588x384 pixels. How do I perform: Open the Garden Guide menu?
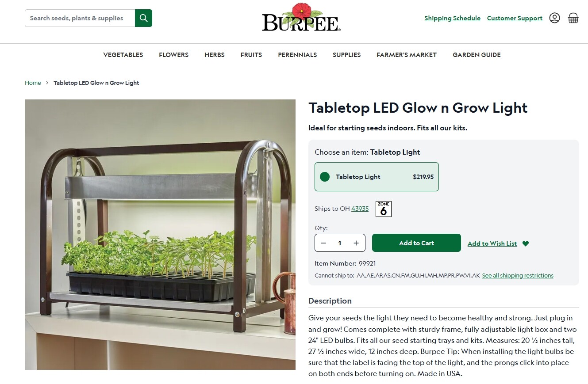point(477,55)
